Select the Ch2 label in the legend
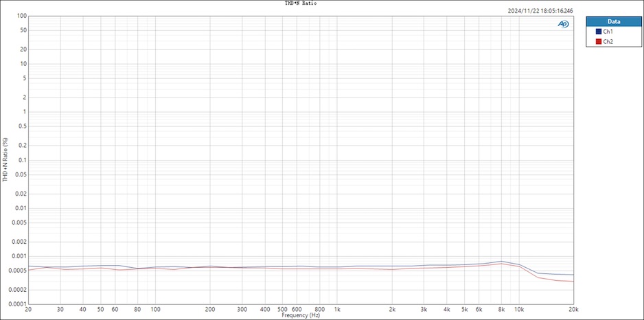This screenshot has width=644, height=320. click(x=608, y=42)
